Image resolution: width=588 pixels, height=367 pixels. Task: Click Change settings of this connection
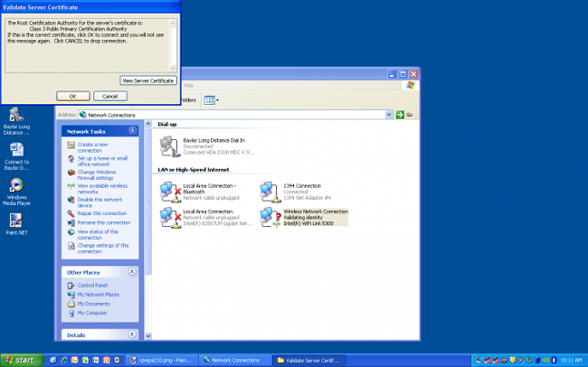tap(103, 249)
